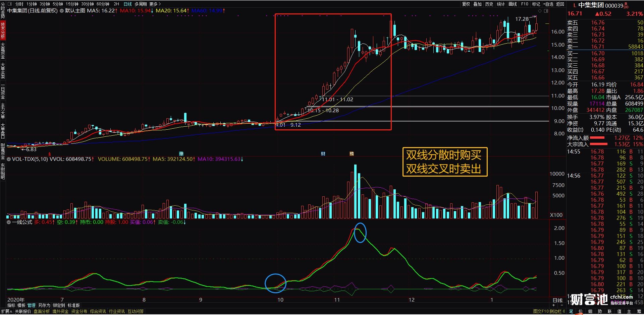
Task: Open the 值 value tab in bottom right
Action: pyautogui.click(x=619, y=311)
